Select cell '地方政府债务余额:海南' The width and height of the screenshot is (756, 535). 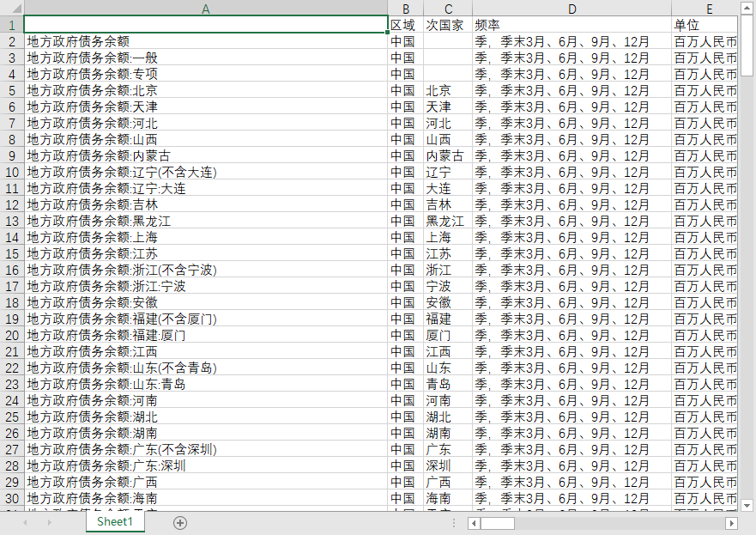[206, 498]
